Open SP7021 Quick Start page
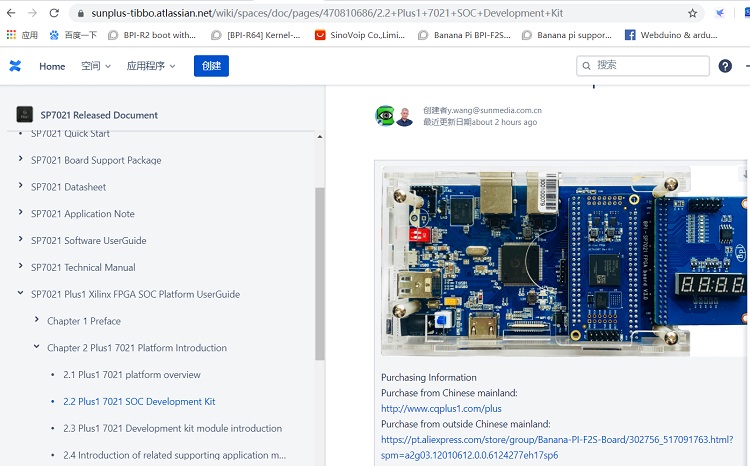The height and width of the screenshot is (466, 750). coord(70,134)
